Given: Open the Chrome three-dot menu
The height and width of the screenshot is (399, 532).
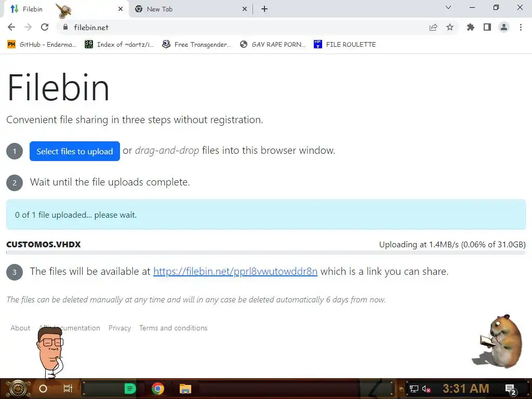Looking at the screenshot, I should point(521,27).
